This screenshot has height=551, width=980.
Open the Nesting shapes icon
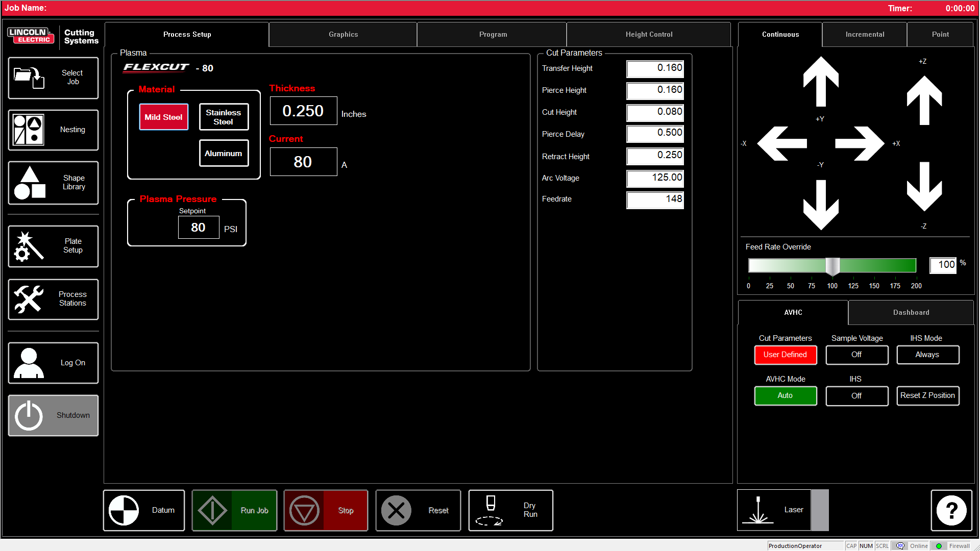click(29, 130)
